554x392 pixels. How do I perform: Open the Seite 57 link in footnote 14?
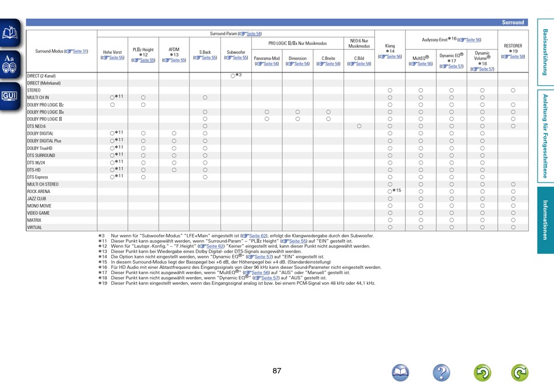[263, 257]
